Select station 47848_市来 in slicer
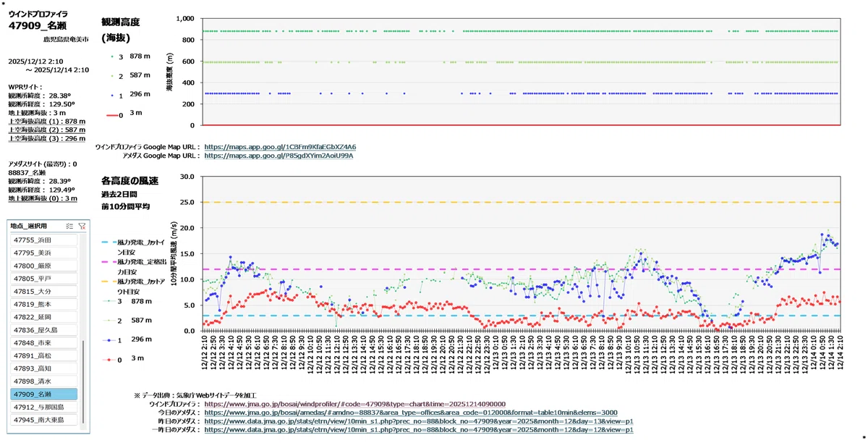This screenshot has width=868, height=443. (44, 342)
